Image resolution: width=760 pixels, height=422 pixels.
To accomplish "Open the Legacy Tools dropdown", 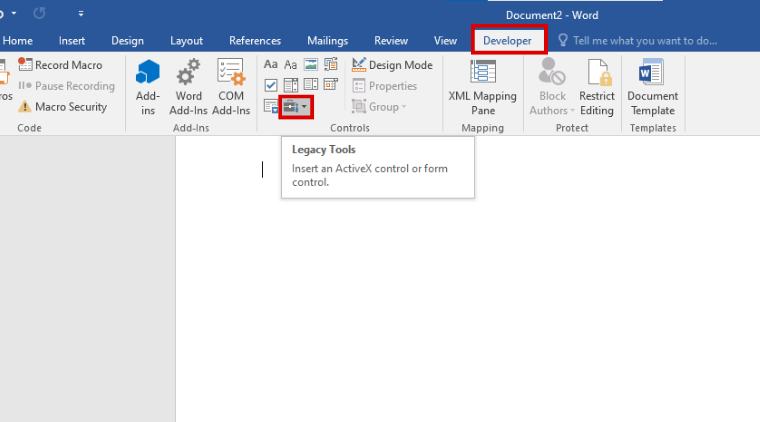I will (296, 107).
